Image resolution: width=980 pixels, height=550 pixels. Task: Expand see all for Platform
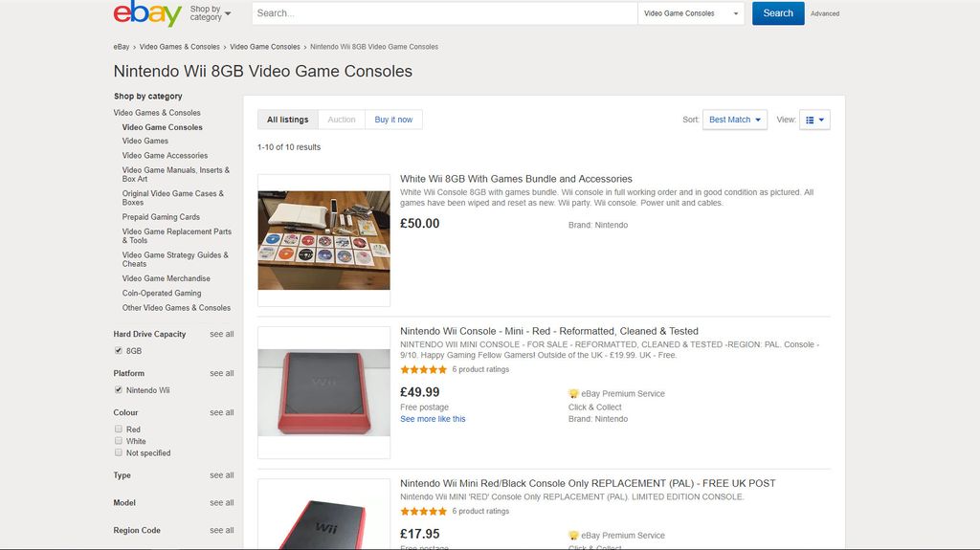222,373
